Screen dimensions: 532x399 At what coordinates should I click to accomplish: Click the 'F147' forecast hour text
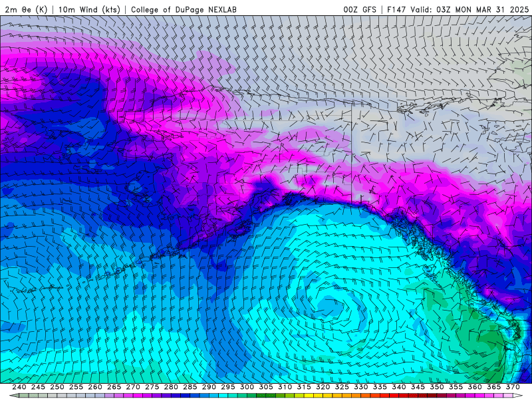point(396,9)
